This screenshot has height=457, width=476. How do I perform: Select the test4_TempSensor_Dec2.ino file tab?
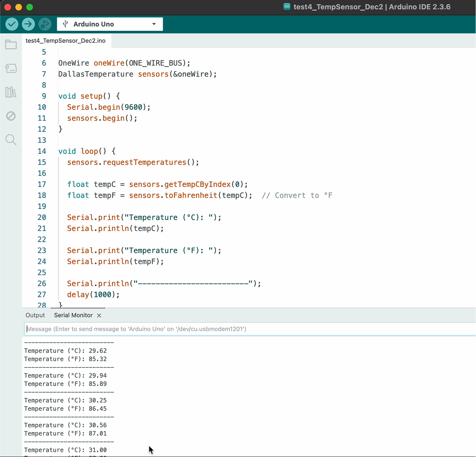pyautogui.click(x=66, y=41)
